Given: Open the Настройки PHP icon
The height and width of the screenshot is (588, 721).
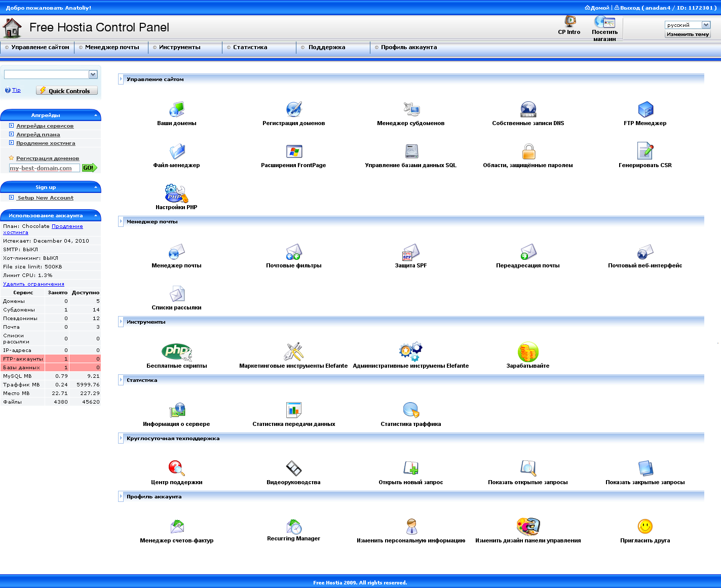Looking at the screenshot, I should coord(176,193).
